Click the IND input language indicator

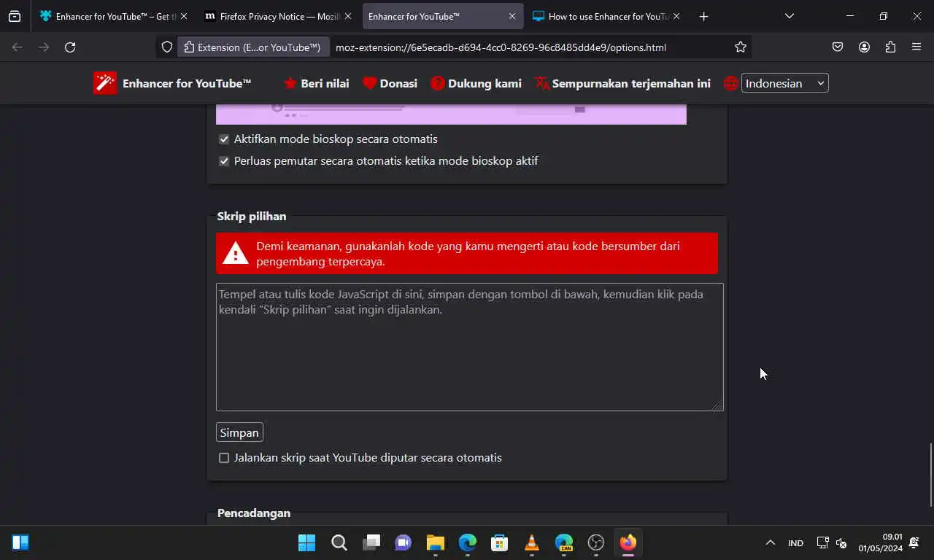[795, 542]
